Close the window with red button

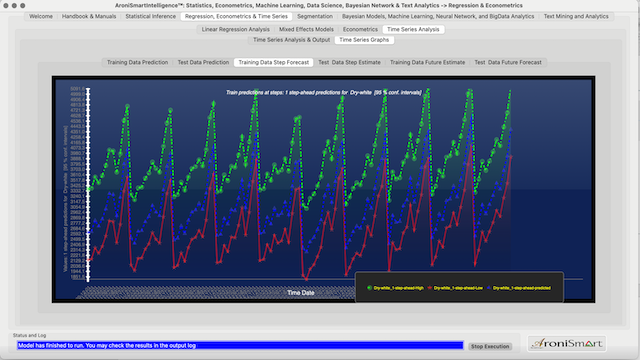(6, 6)
